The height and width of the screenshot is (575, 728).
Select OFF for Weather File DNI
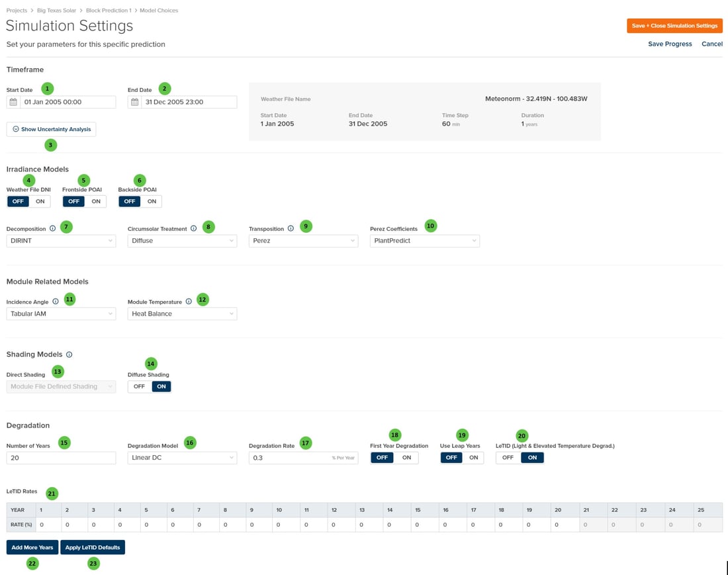tap(18, 201)
